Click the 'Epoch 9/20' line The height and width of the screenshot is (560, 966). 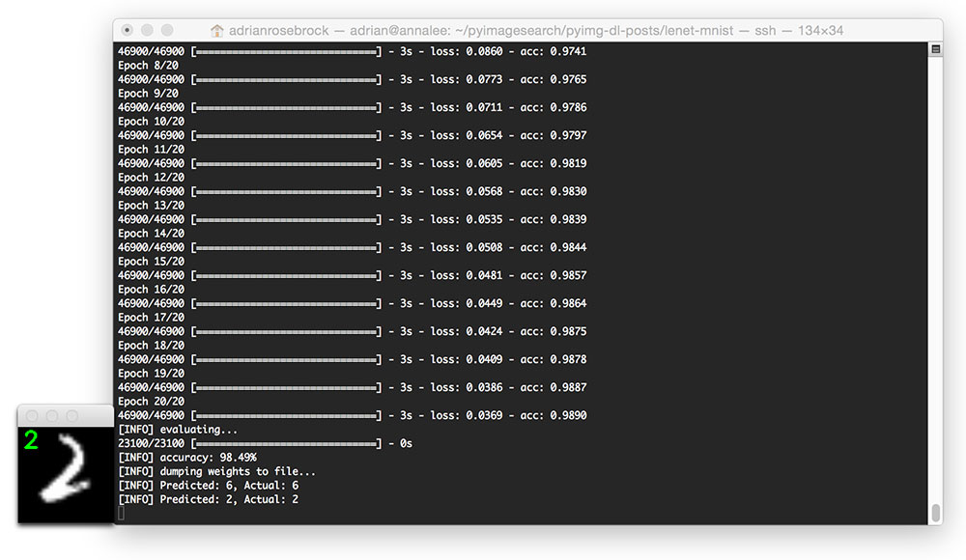[148, 93]
